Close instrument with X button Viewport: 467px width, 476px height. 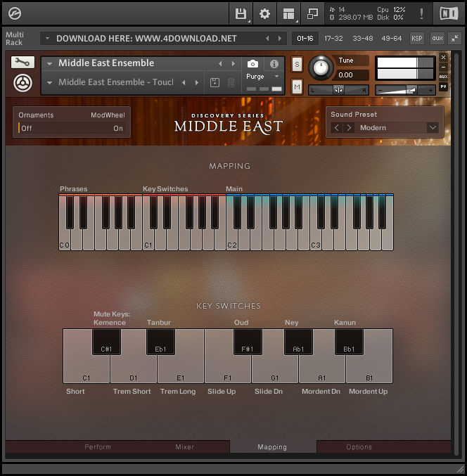click(x=443, y=57)
